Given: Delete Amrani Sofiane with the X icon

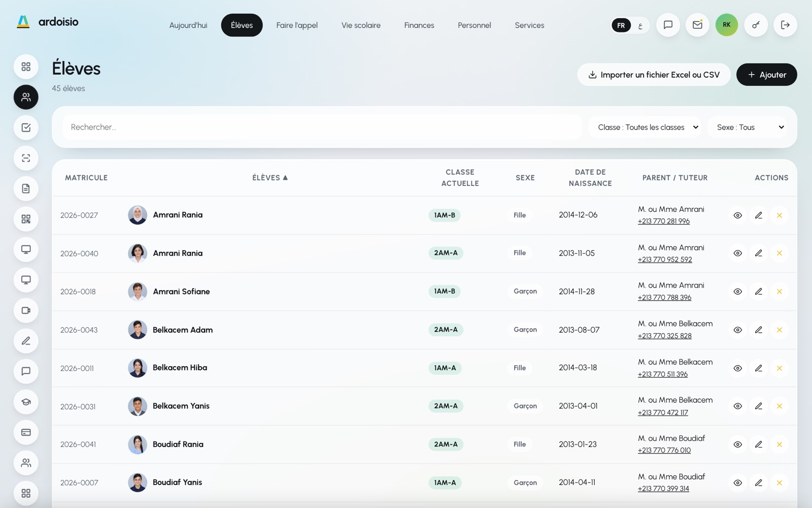Looking at the screenshot, I should (780, 292).
